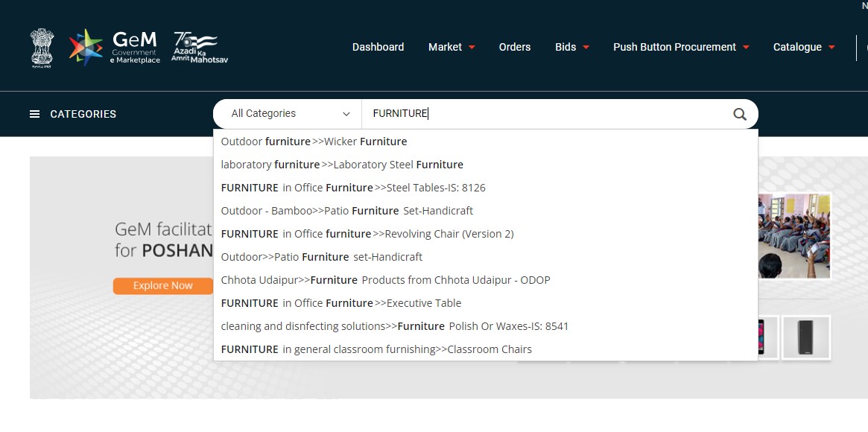Open the Bids dropdown menu
This screenshot has width=868, height=432.
click(566, 47)
